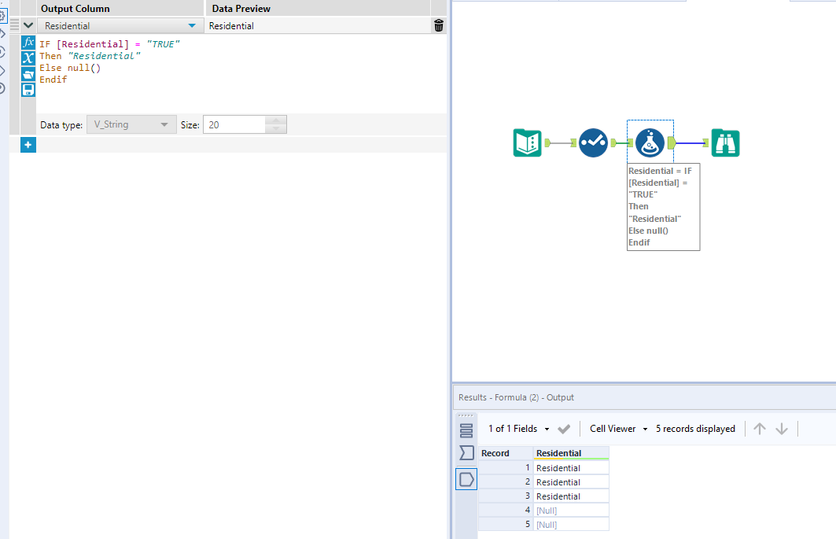The image size is (836, 539).
Task: Click the 5 records displayed label
Action: [x=695, y=429]
